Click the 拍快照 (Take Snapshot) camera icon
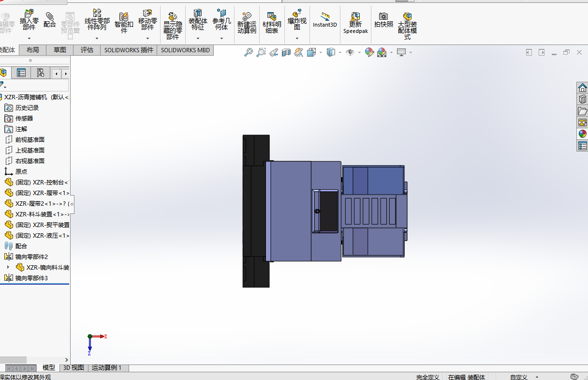 (383, 16)
